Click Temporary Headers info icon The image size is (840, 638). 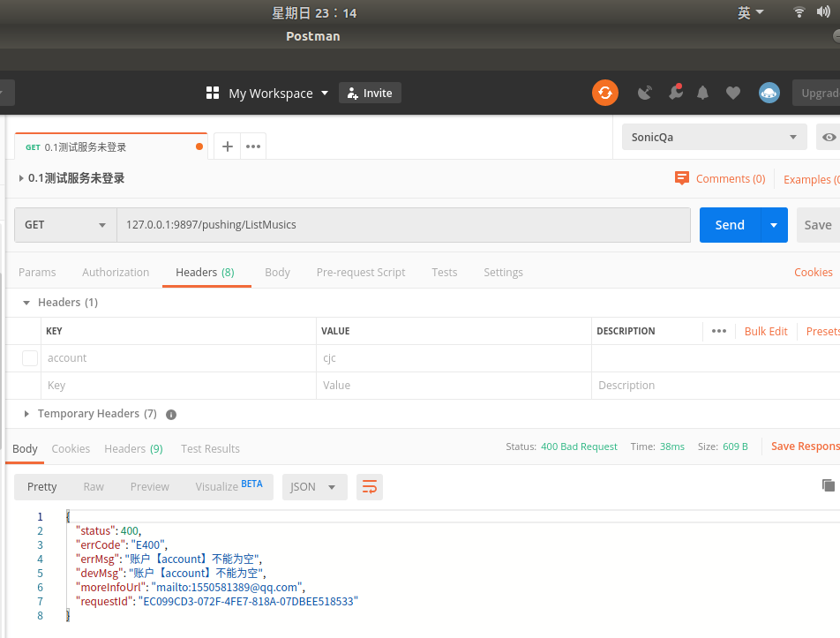point(171,415)
